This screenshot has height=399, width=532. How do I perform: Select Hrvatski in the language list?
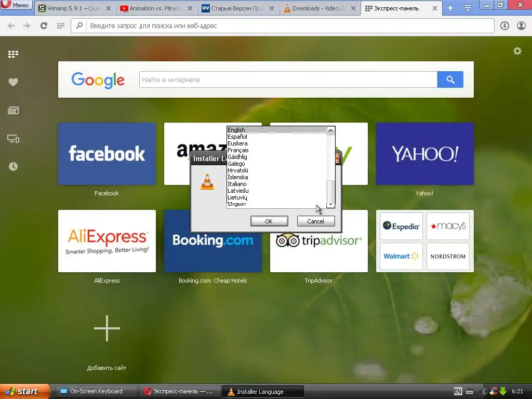[276, 170]
